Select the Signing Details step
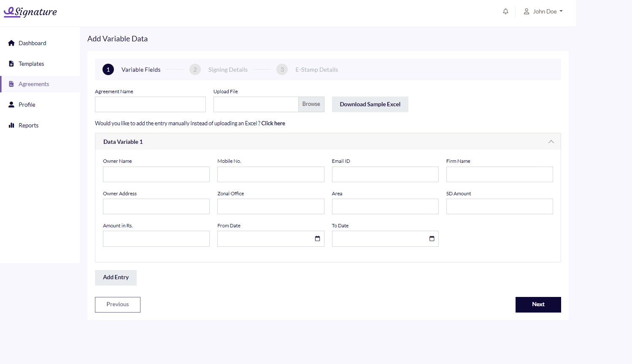632x364 pixels. point(227,70)
